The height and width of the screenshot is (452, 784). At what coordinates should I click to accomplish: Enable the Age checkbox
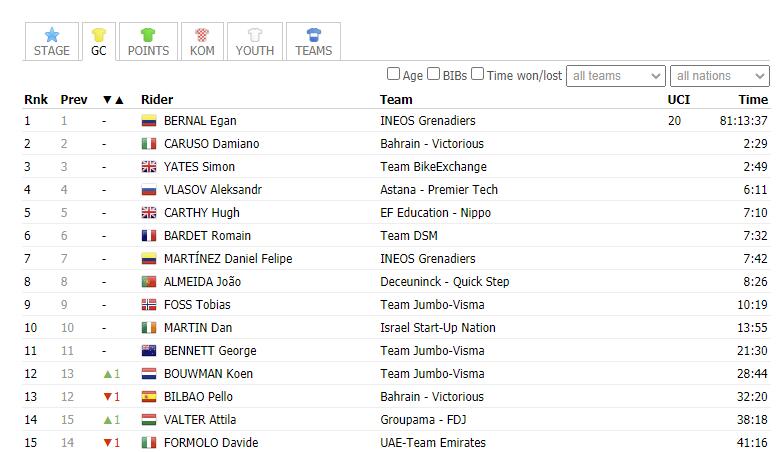click(394, 74)
